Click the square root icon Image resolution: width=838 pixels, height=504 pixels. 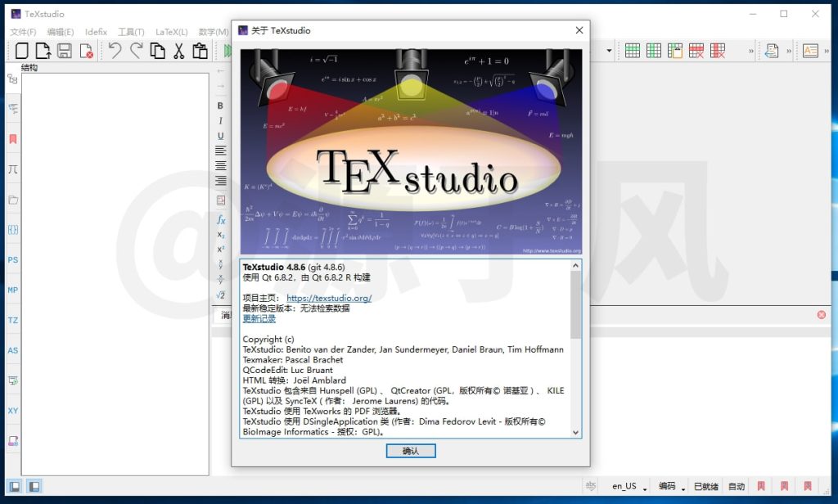point(220,295)
